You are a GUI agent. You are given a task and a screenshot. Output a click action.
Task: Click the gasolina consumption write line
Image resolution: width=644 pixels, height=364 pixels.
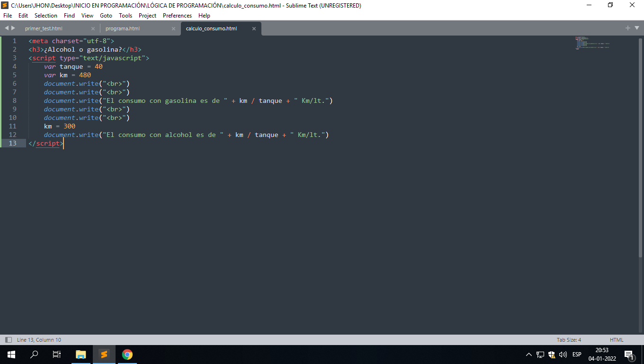tap(188, 100)
